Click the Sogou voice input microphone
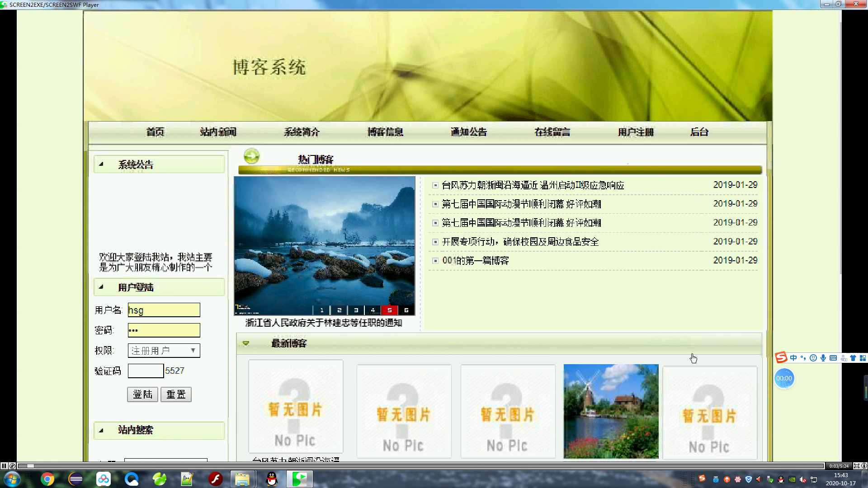 pyautogui.click(x=823, y=358)
